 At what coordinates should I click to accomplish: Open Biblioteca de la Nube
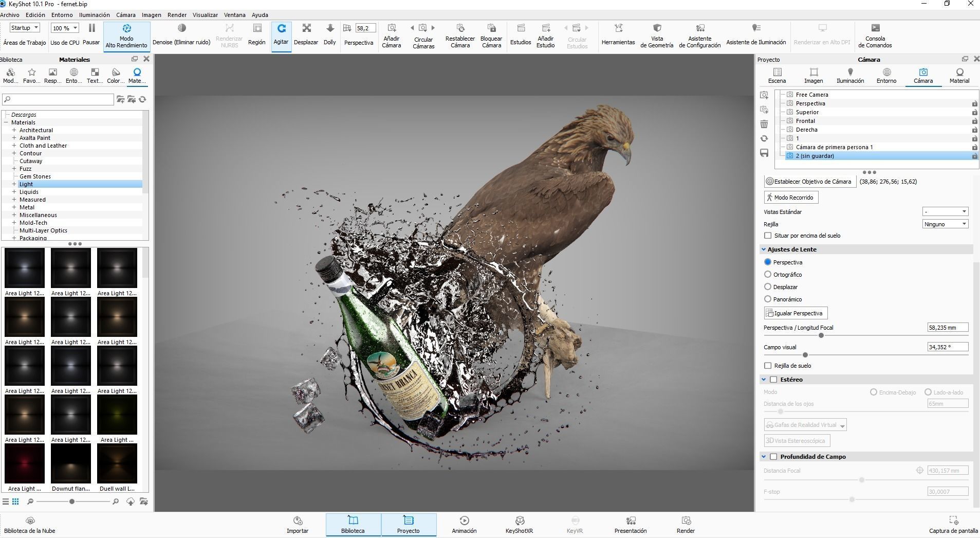[30, 525]
